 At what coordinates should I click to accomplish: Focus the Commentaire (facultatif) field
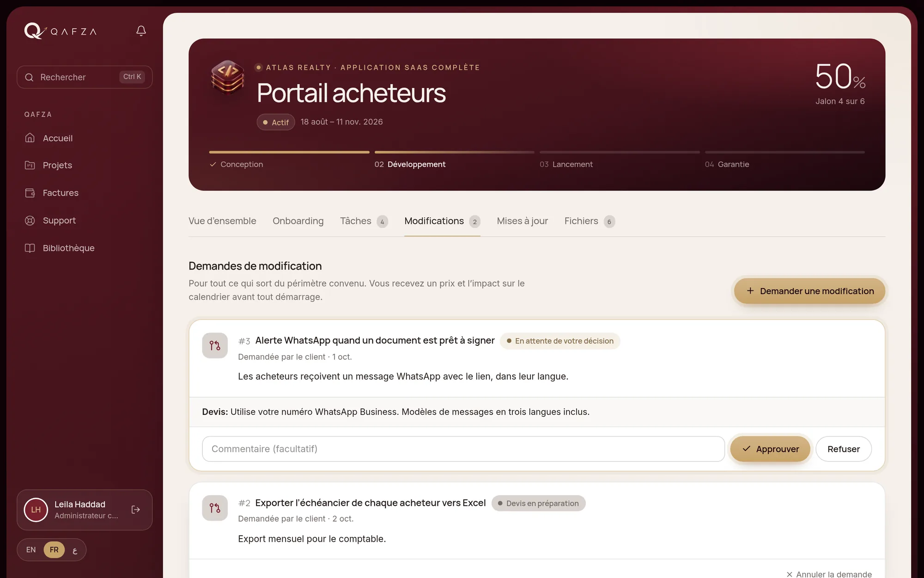(x=463, y=449)
